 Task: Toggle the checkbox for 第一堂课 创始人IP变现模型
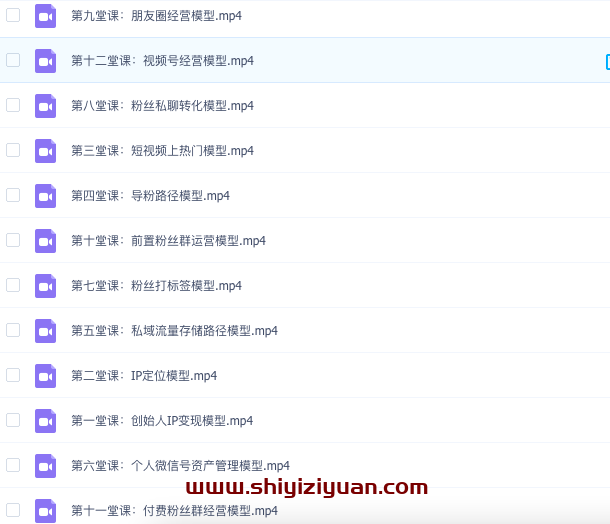click(13, 420)
